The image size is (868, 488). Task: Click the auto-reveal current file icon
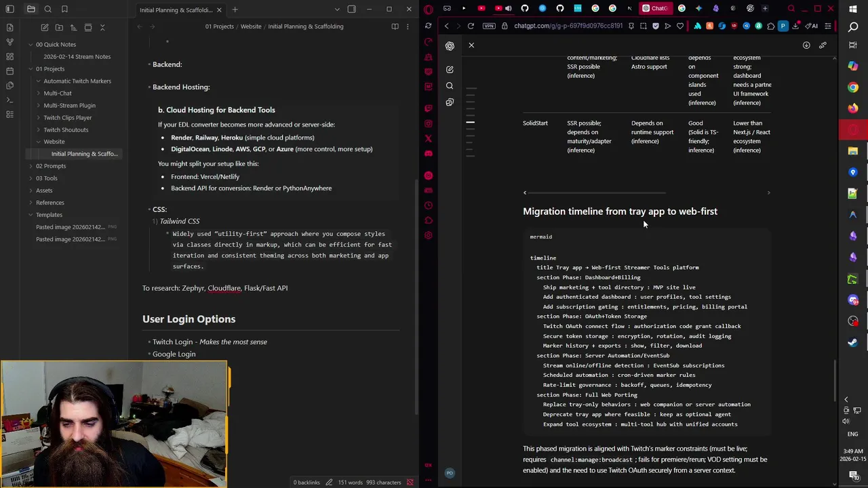pyautogui.click(x=88, y=27)
